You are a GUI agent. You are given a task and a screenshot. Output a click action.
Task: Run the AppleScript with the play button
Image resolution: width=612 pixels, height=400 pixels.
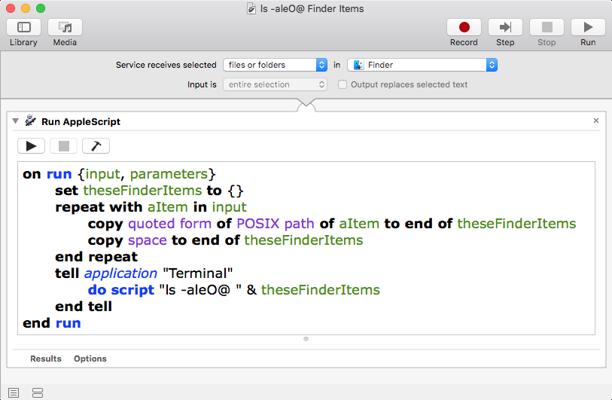tap(31, 146)
